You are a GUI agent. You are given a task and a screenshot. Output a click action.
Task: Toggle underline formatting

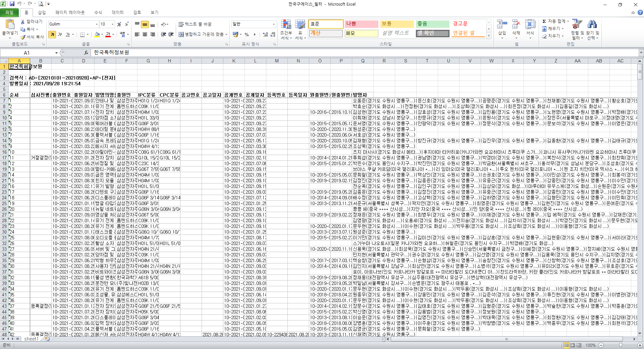click(67, 35)
